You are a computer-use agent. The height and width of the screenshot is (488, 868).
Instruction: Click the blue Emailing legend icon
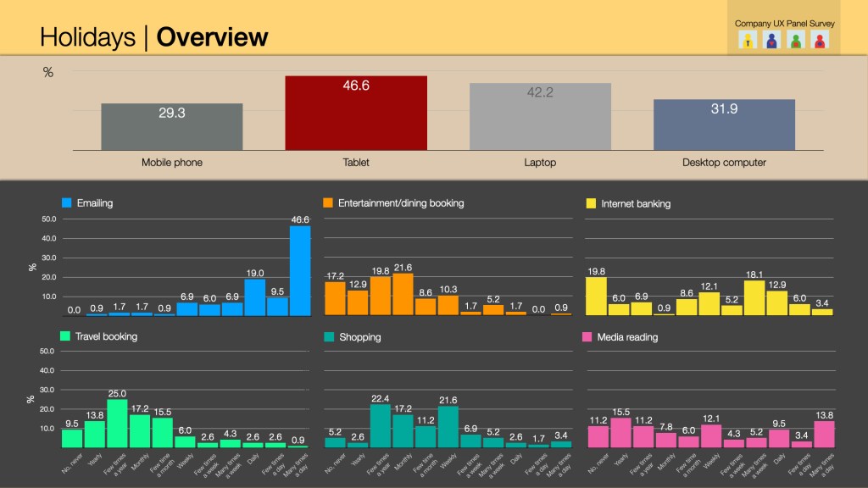pos(68,202)
